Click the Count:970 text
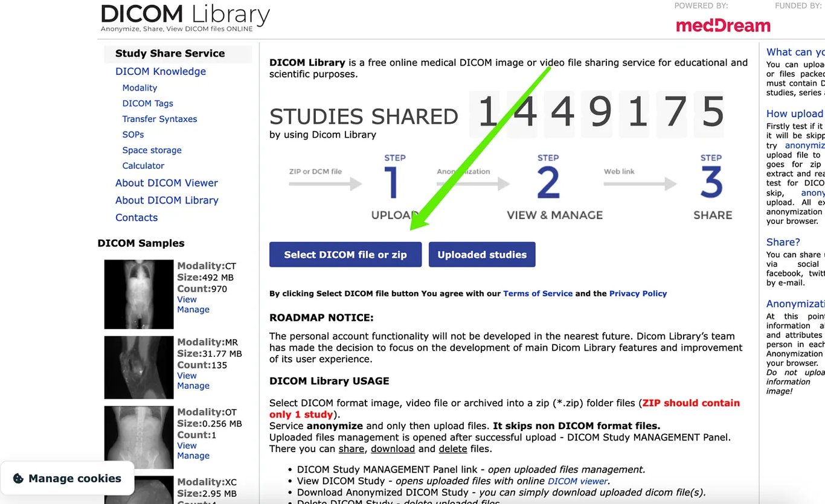Viewport: 825px width, 504px height. pos(202,289)
